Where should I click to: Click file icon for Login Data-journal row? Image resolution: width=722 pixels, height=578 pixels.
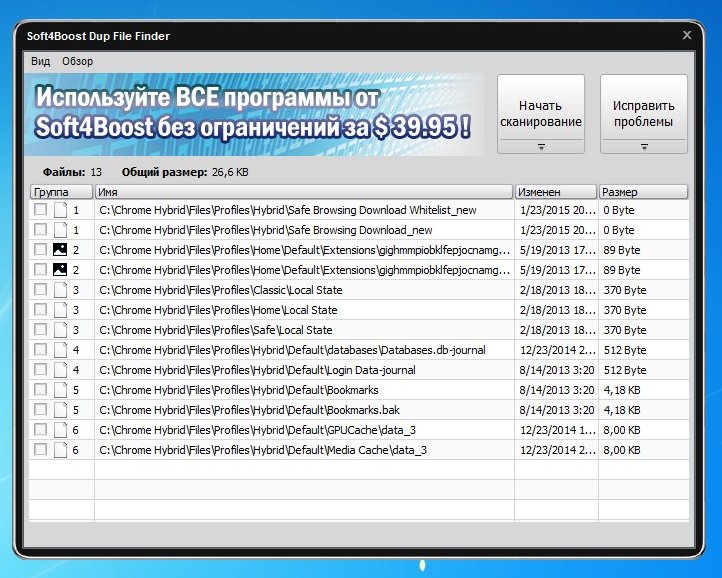point(60,370)
